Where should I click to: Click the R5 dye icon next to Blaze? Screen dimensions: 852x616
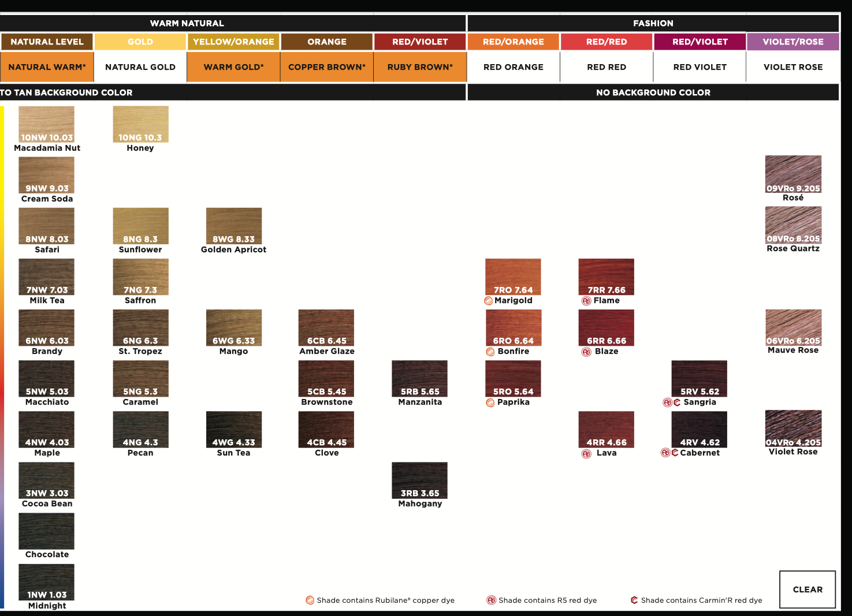(586, 352)
